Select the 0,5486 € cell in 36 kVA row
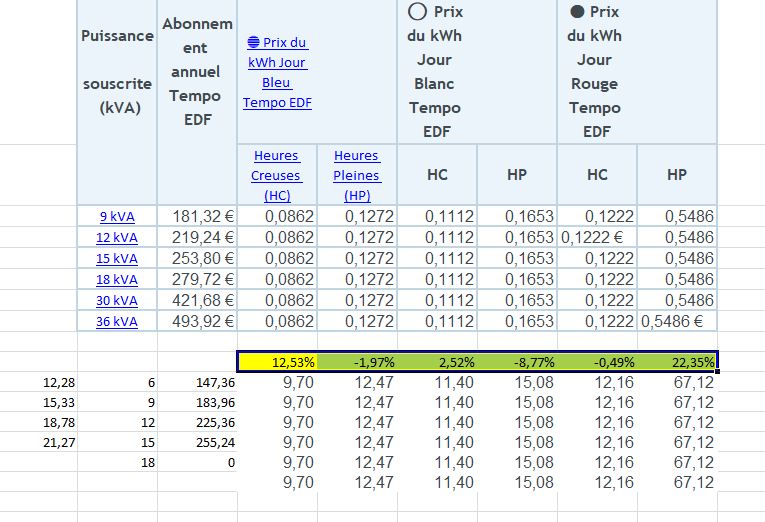765x522 pixels. [x=677, y=321]
